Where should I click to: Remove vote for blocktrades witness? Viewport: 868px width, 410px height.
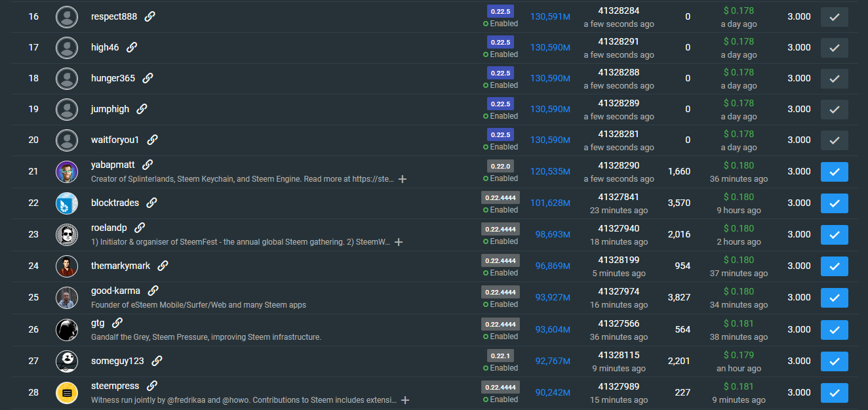(834, 203)
